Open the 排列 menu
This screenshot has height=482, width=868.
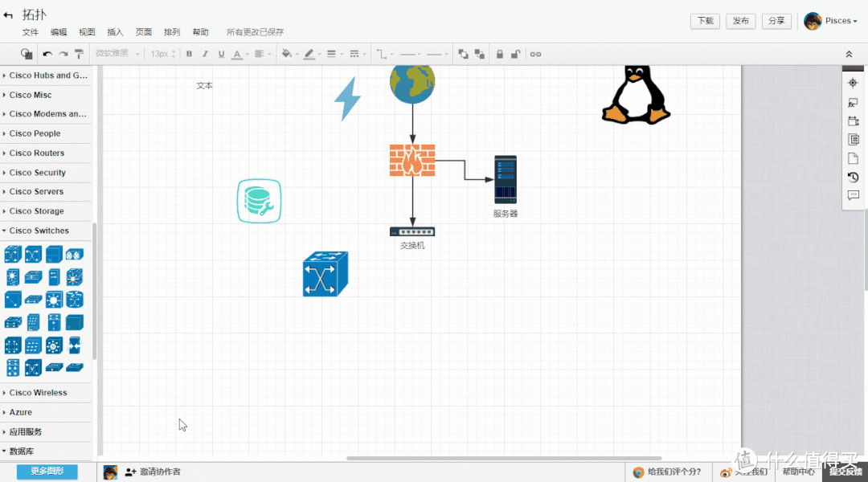172,32
